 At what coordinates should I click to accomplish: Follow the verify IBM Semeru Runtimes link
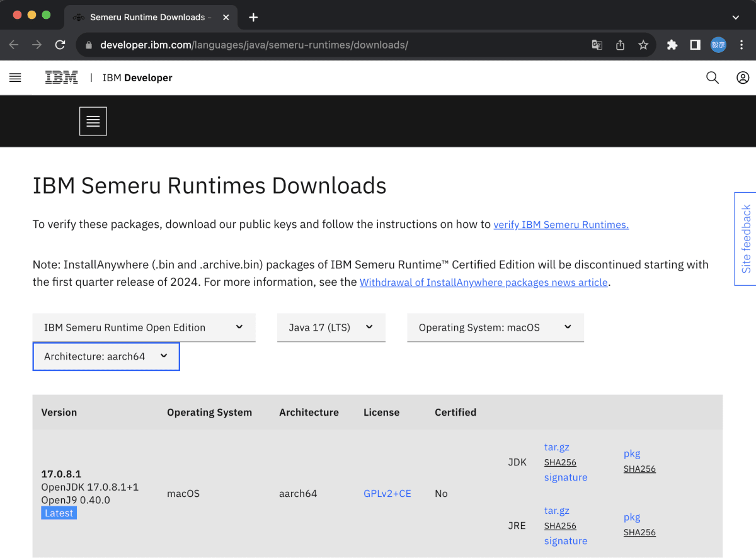[x=561, y=224]
